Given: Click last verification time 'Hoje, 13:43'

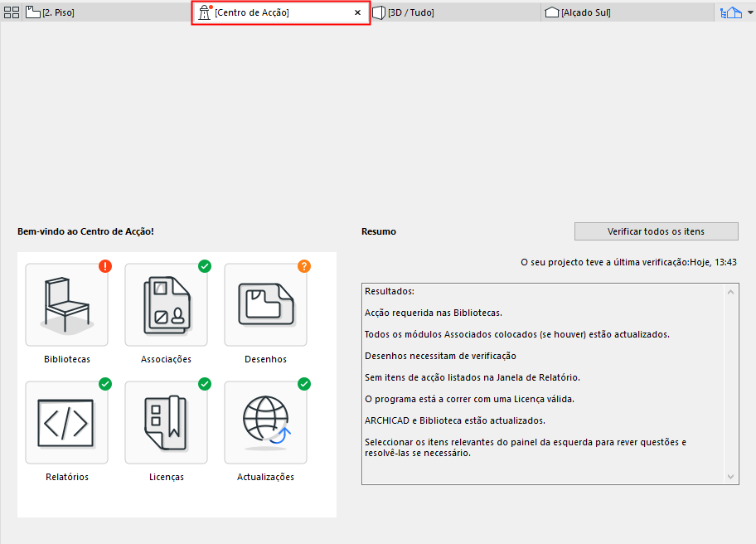Looking at the screenshot, I should tap(713, 262).
